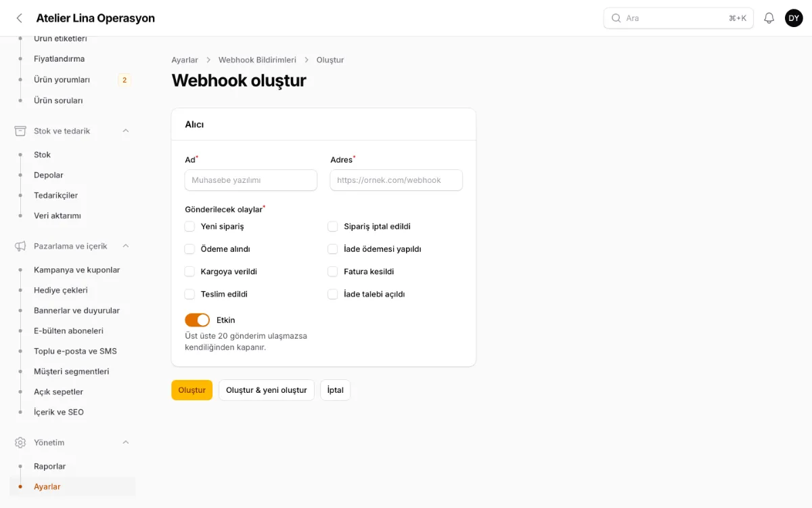
Task: Click Pazarlama ve içerik section label
Action: point(70,246)
